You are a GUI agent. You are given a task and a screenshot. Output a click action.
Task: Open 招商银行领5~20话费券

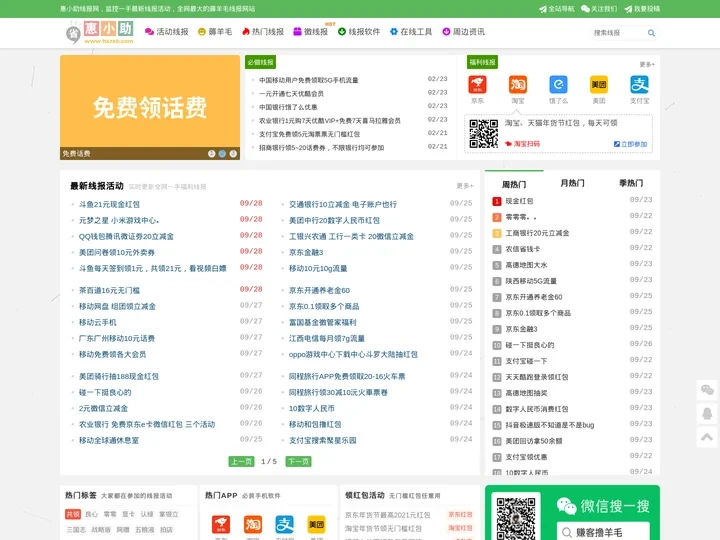(x=321, y=148)
